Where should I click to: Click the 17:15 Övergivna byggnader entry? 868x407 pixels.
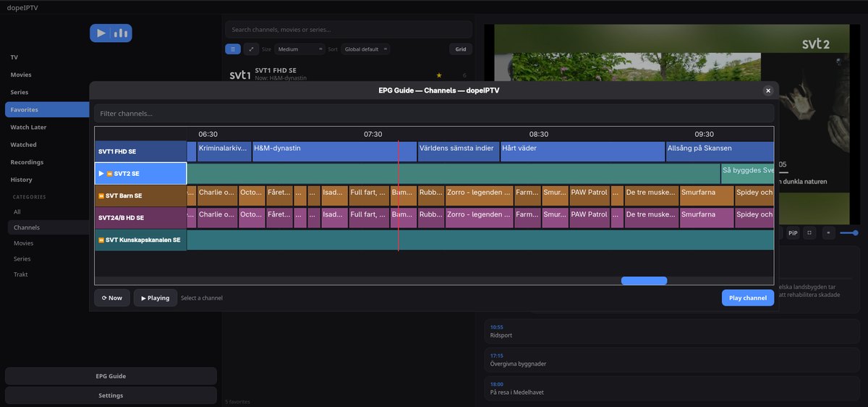point(673,360)
